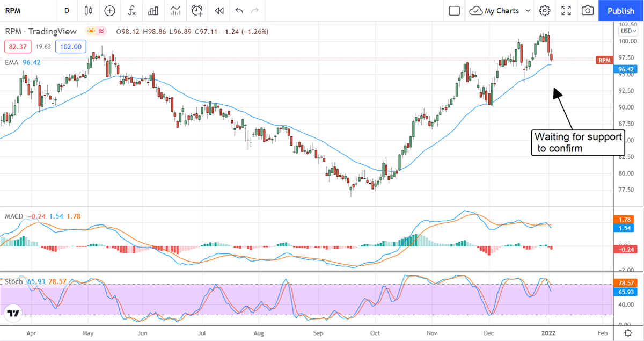Screen dimensions: 644x341
Task: Click the Oct label on the time axis
Action: pyautogui.click(x=376, y=333)
